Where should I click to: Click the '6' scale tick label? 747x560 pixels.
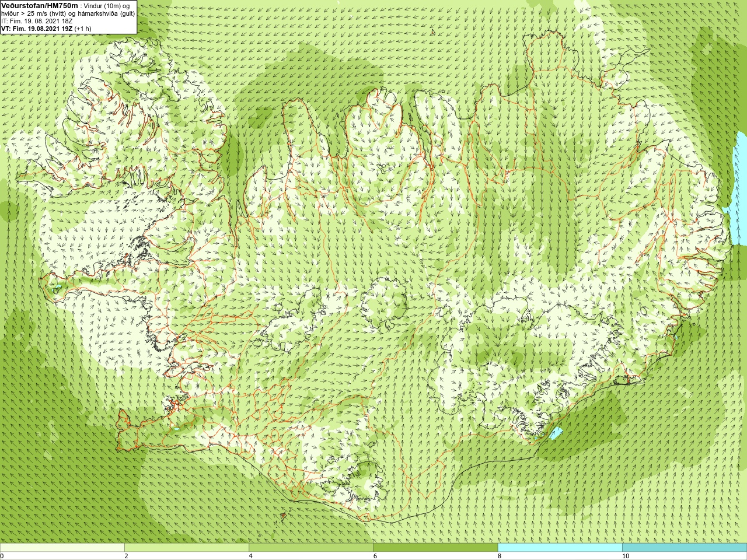tap(375, 556)
